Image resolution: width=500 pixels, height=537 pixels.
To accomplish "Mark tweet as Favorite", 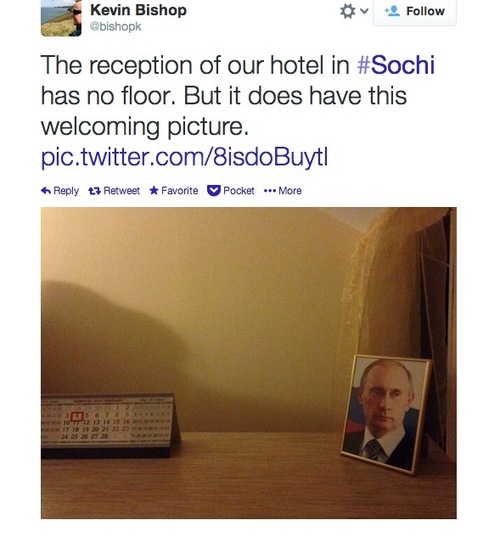I will pyautogui.click(x=174, y=190).
